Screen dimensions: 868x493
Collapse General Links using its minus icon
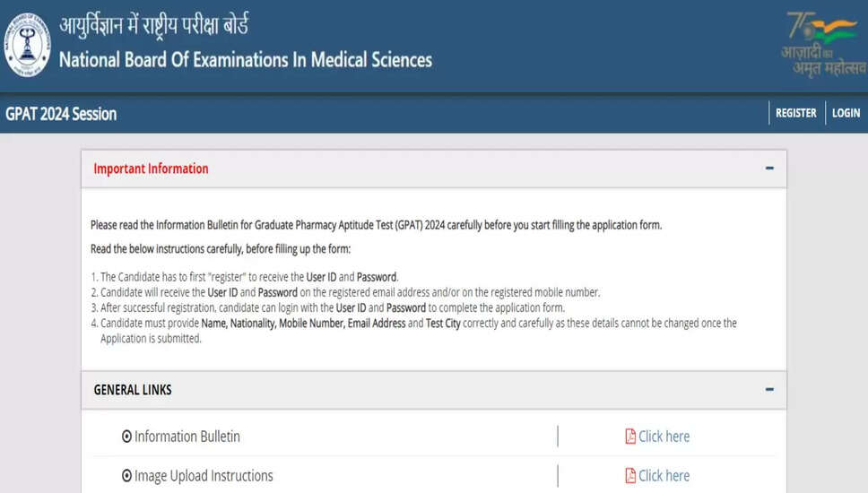tap(769, 390)
